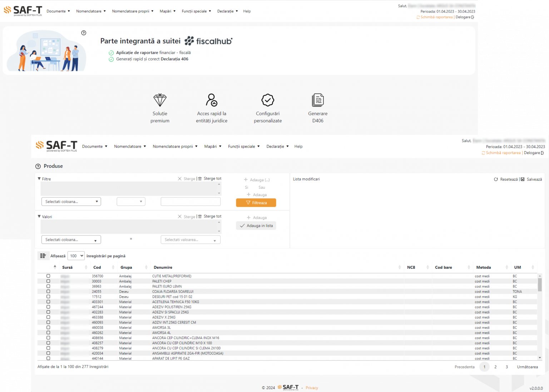Viewport: 549px width, 392px height.
Task: Click the Salveaza disk icon
Action: [x=523, y=179]
